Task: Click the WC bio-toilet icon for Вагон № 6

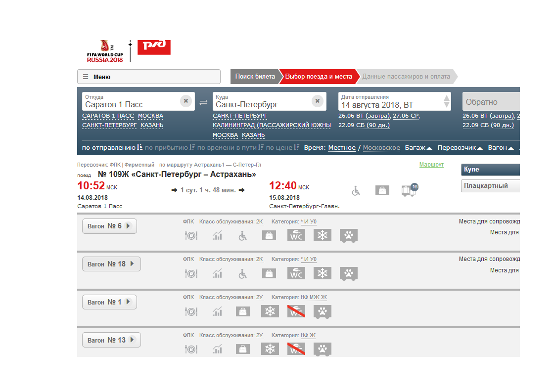Action: 296,235
